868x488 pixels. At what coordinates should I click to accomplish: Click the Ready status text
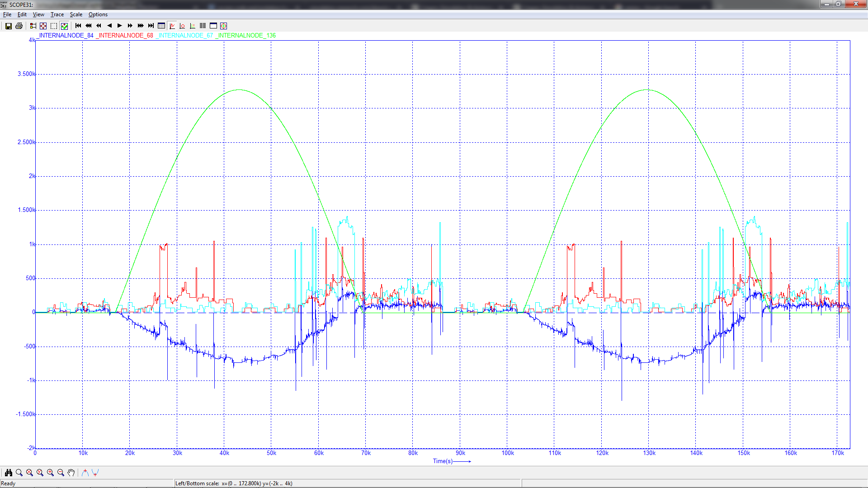pyautogui.click(x=8, y=483)
